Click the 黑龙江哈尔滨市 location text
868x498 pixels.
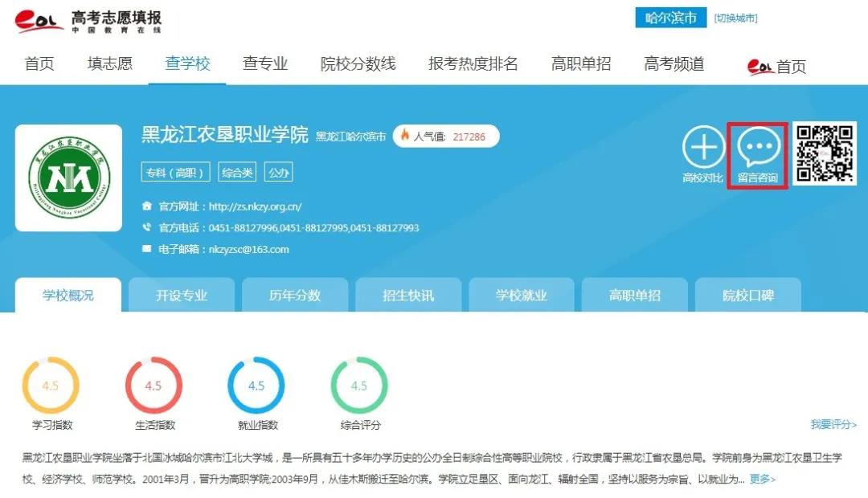click(350, 136)
